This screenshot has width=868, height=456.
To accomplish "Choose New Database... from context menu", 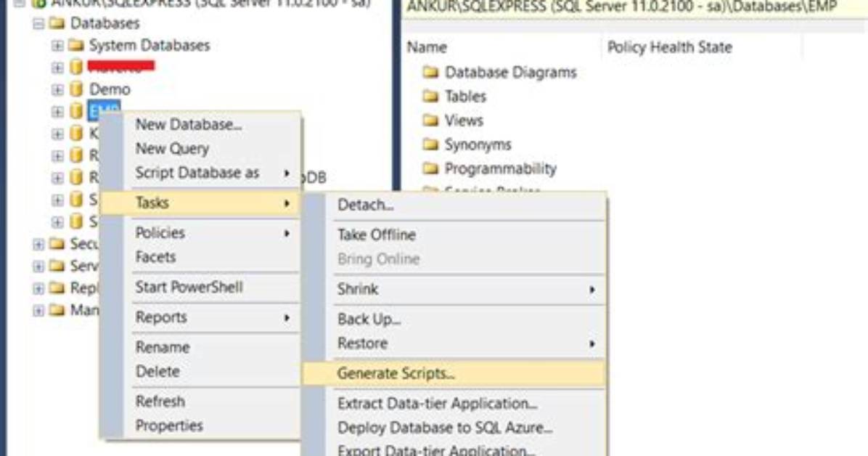I will point(201,125).
